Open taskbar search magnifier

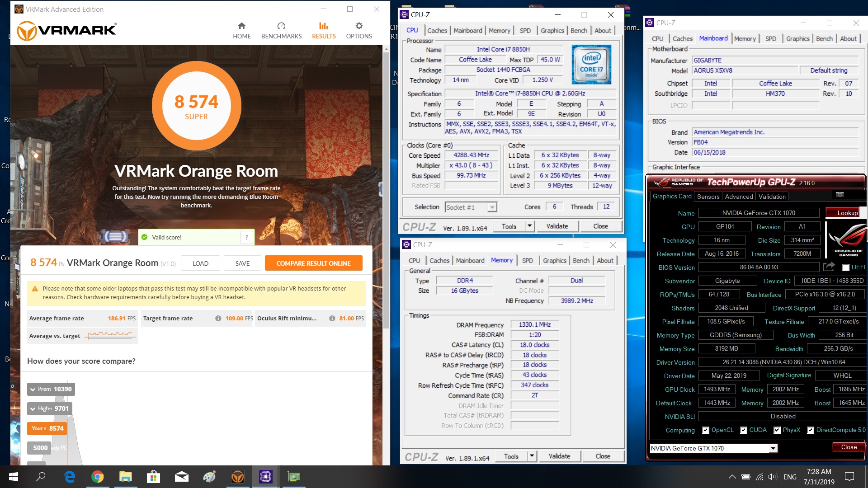click(x=41, y=477)
